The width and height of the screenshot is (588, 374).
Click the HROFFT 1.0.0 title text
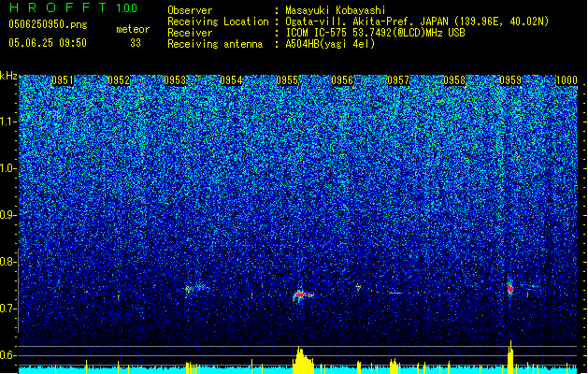point(74,7)
